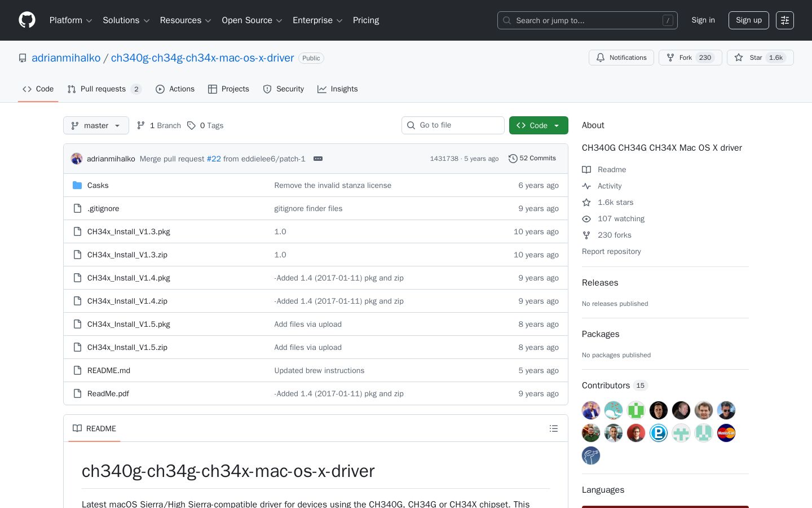Click the Notifications bell button
Viewport: 812px width, 508px height.
(621, 58)
